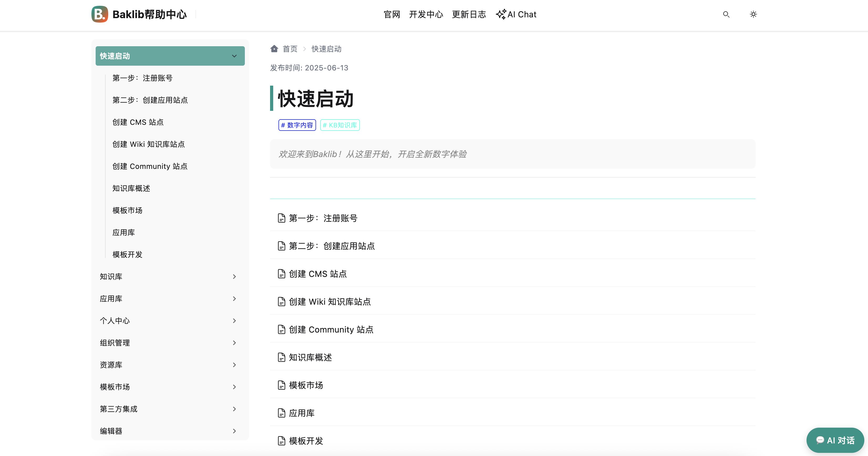The height and width of the screenshot is (456, 868).
Task: Click the Baklib logo icon
Action: (99, 14)
